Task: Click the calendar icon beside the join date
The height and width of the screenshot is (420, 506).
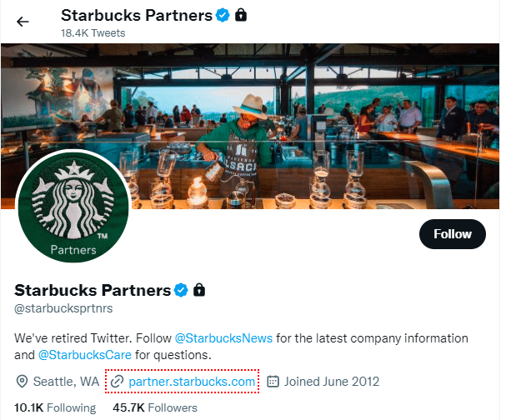Action: (x=273, y=382)
